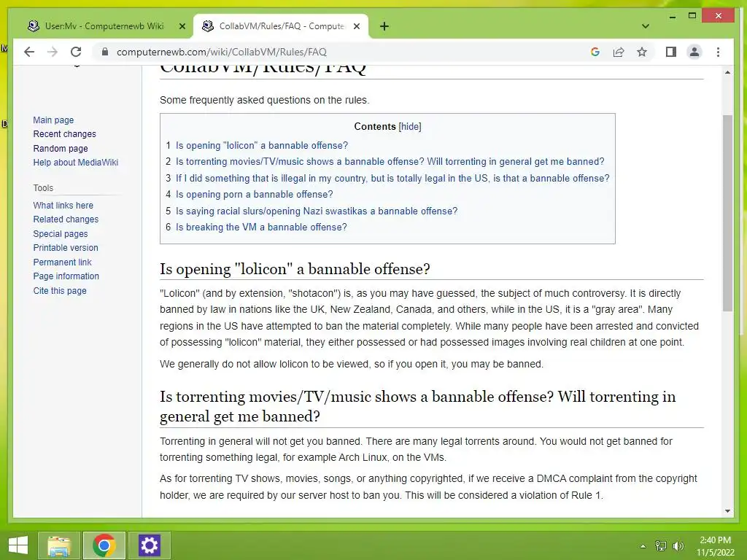Screen dimensions: 747x560
Task: Open the settings gear taskbar app
Action: pos(149,545)
